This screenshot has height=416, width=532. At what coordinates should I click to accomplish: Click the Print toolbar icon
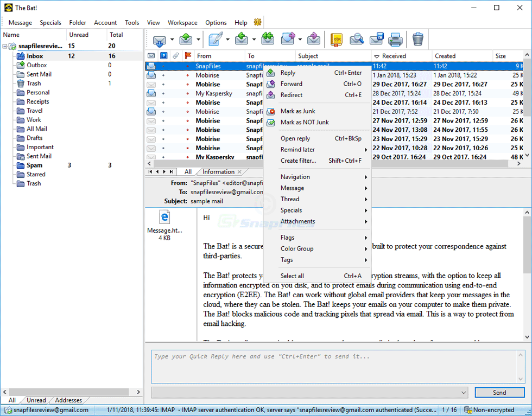pyautogui.click(x=396, y=40)
